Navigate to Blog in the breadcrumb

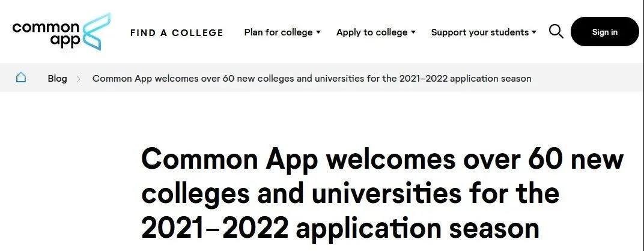point(58,79)
